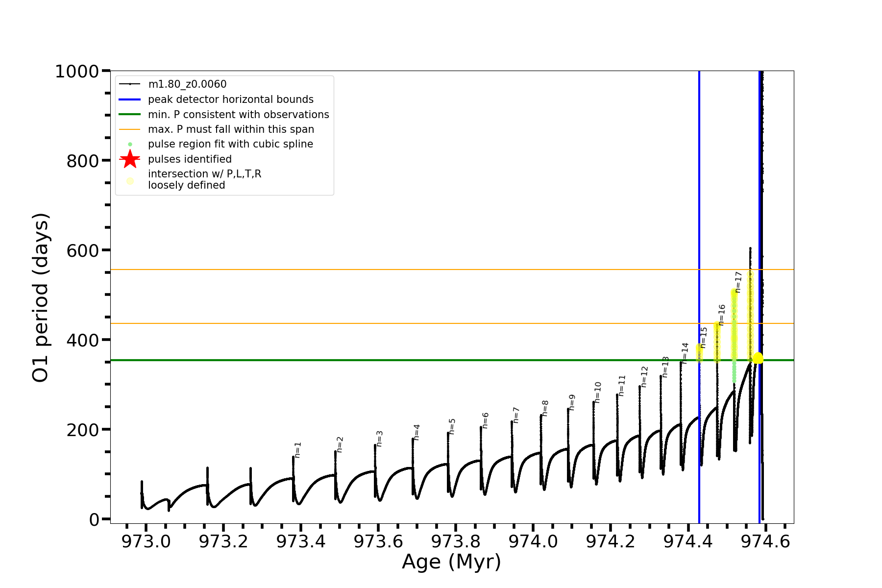Image resolution: width=882 pixels, height=588 pixels.
Task: Click the 'O1 period (days)' y-axis label
Action: [40, 297]
